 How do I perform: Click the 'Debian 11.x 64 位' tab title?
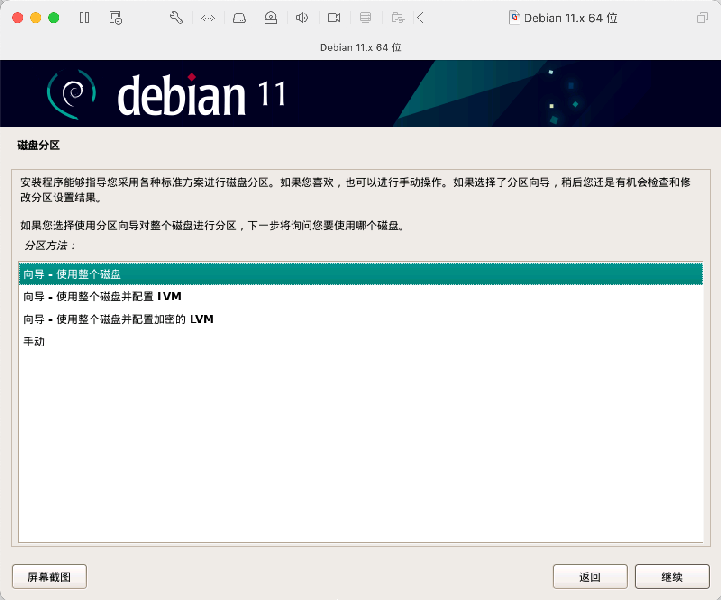[360, 47]
